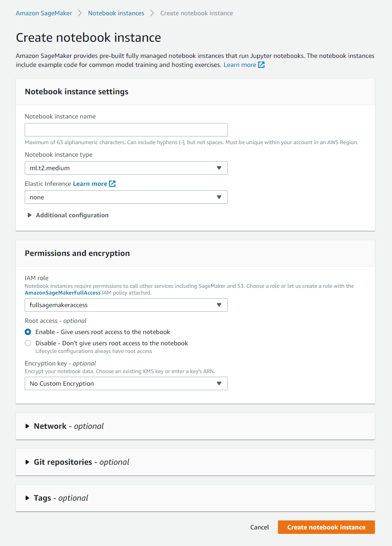Go to Amazon SageMaker breadcrumb

44,13
